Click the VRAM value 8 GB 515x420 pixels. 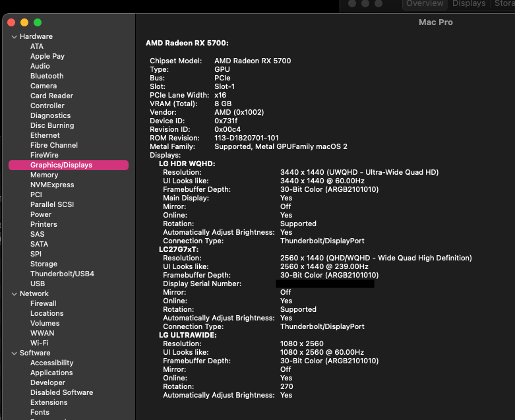[223, 104]
